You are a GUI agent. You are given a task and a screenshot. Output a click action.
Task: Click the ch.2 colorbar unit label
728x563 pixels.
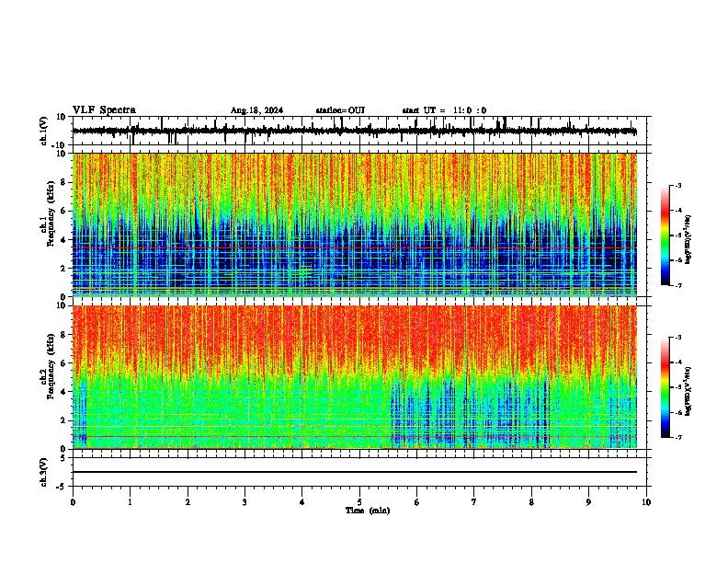688,392
